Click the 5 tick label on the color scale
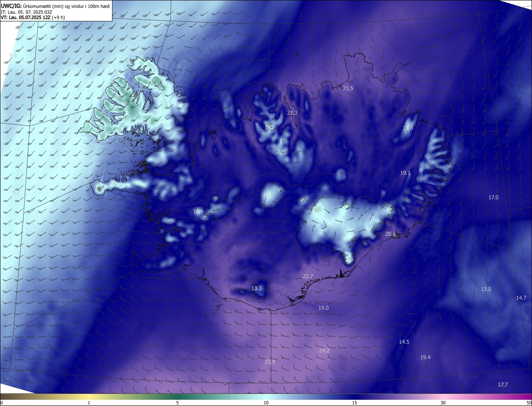The image size is (532, 406). click(177, 403)
